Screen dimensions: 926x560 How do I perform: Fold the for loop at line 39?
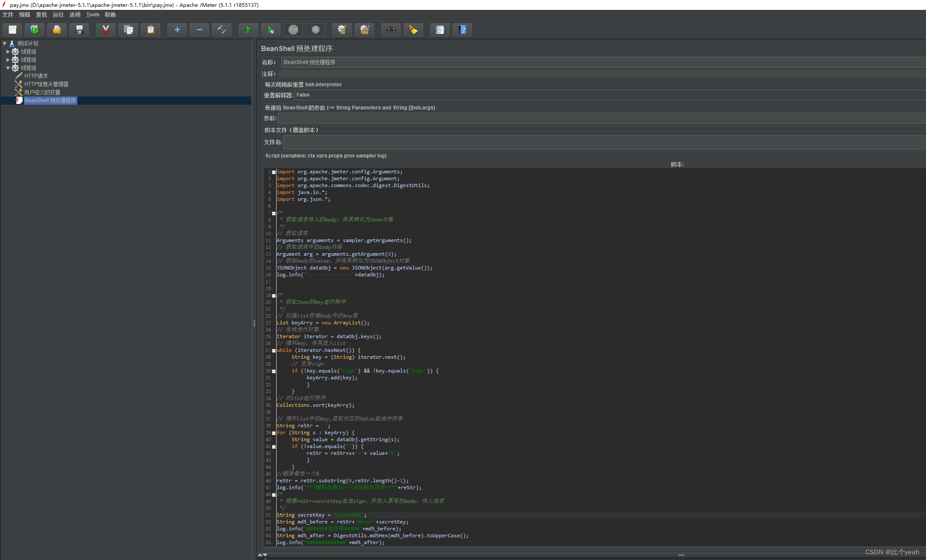tap(274, 433)
